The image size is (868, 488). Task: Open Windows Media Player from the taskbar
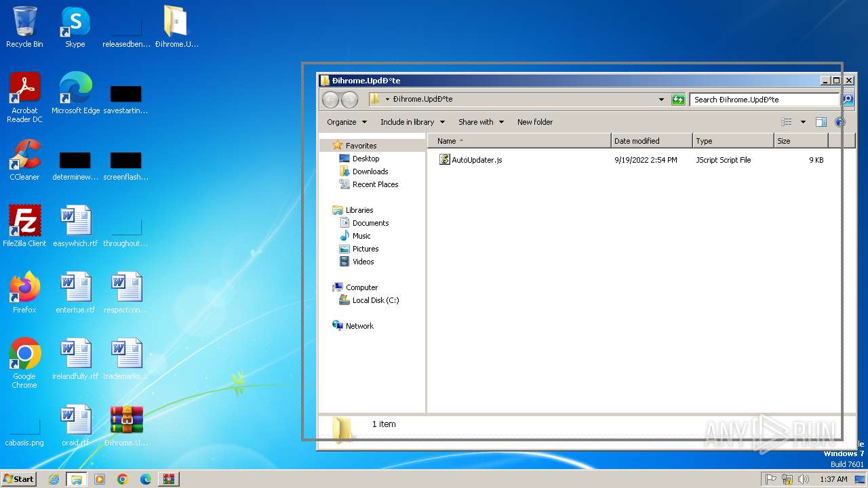point(100,479)
